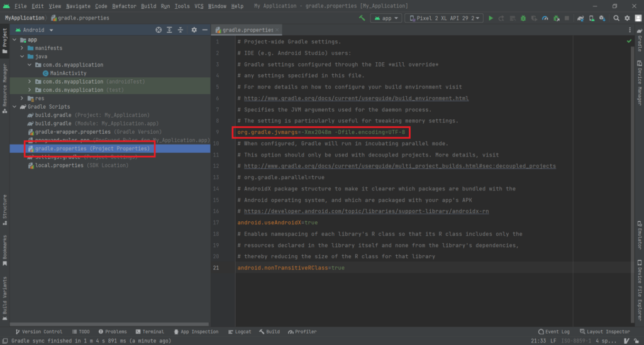Click the Make Project hammer icon
The width and height of the screenshot is (644, 345).
tap(362, 18)
